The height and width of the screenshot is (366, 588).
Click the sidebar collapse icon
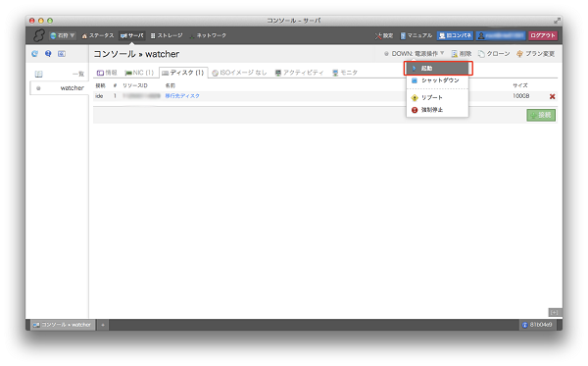click(62, 54)
